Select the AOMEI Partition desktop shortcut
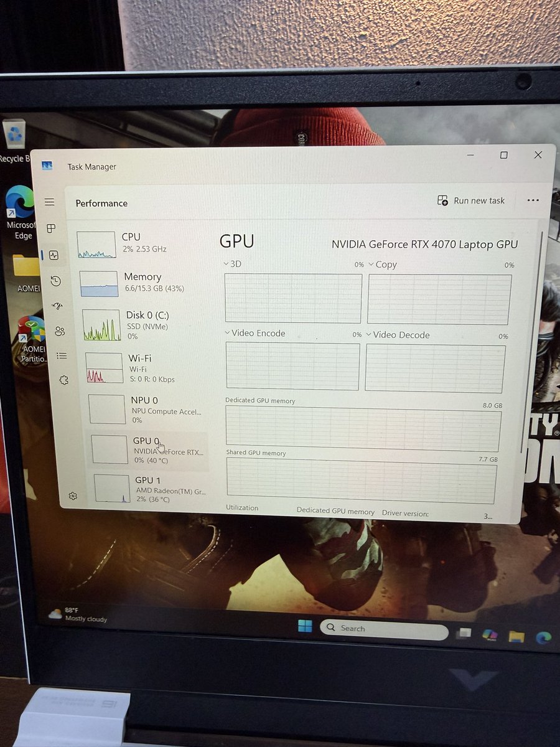Viewport: 560px width, 747px height. click(33, 340)
